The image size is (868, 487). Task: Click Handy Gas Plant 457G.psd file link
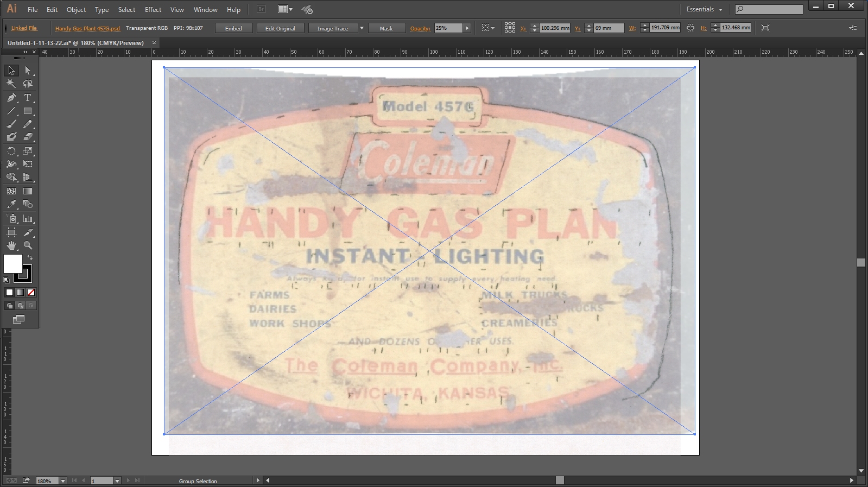(x=87, y=28)
